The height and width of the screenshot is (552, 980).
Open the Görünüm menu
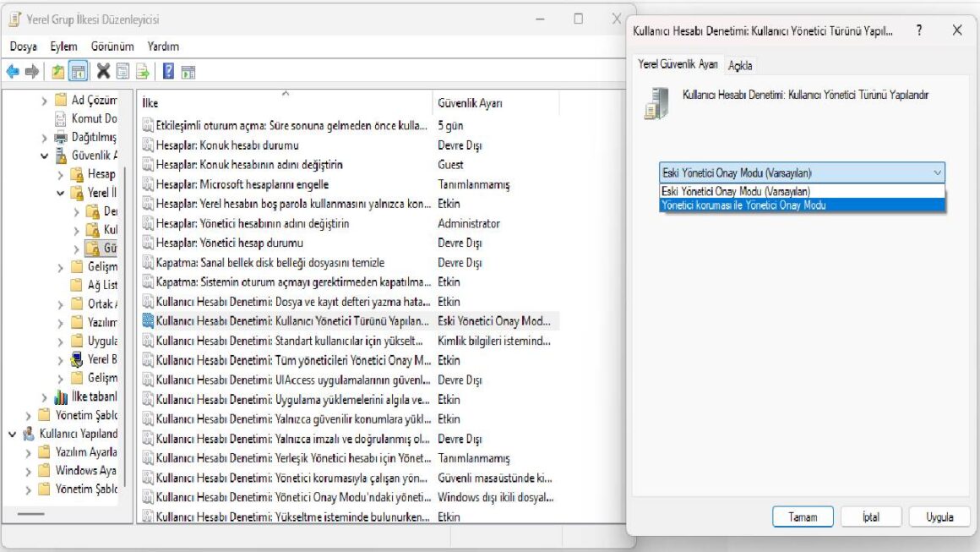pyautogui.click(x=112, y=46)
